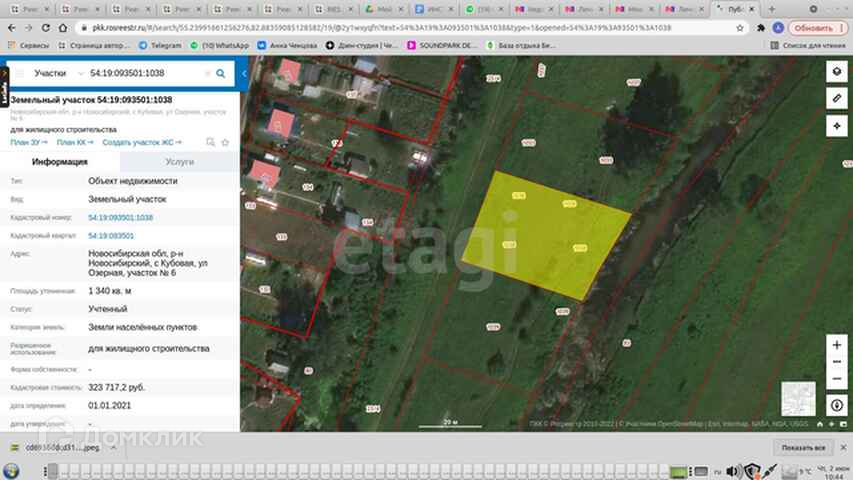This screenshot has width=853, height=480.
Task: Add parcel to favorites with star icon
Action: (x=225, y=143)
